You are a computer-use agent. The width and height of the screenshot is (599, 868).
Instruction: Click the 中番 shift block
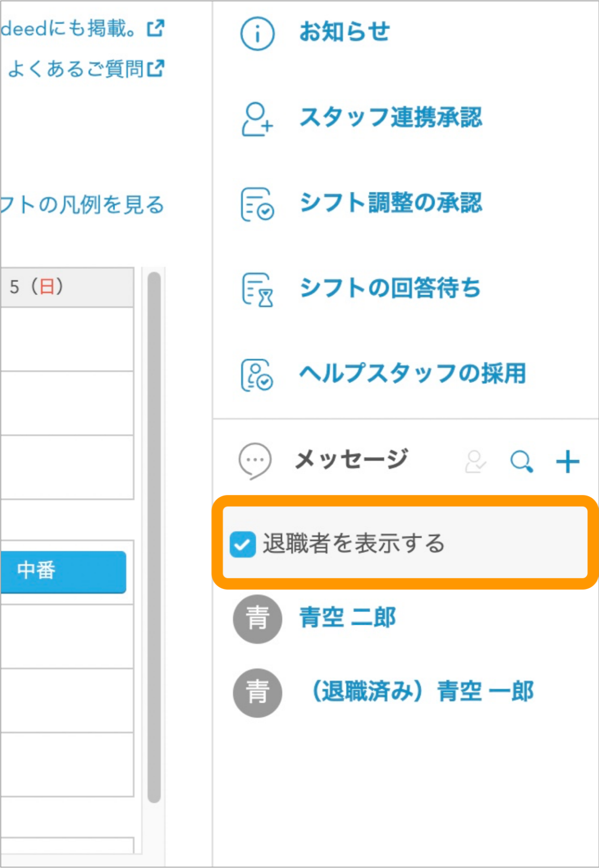tap(62, 571)
